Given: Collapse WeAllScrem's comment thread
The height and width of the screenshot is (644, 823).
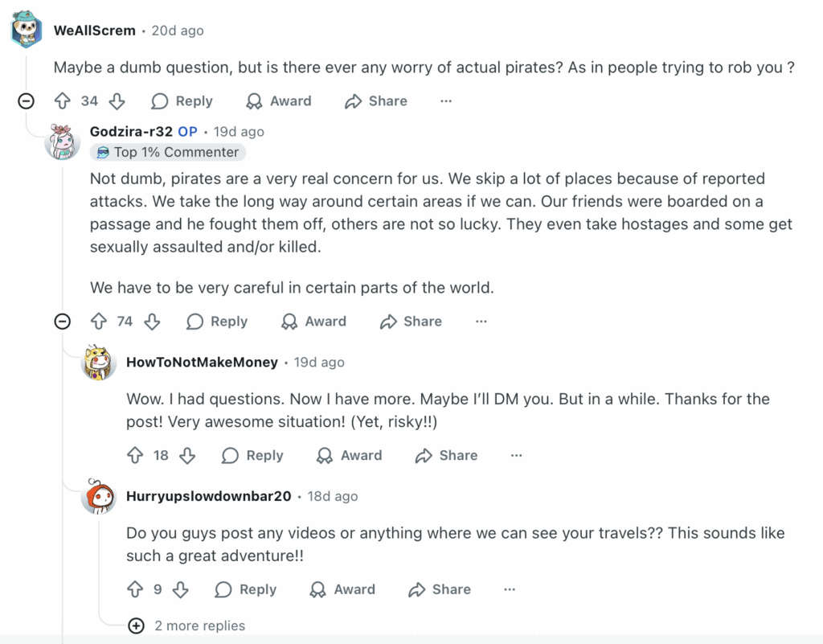Looking at the screenshot, I should coord(27,101).
